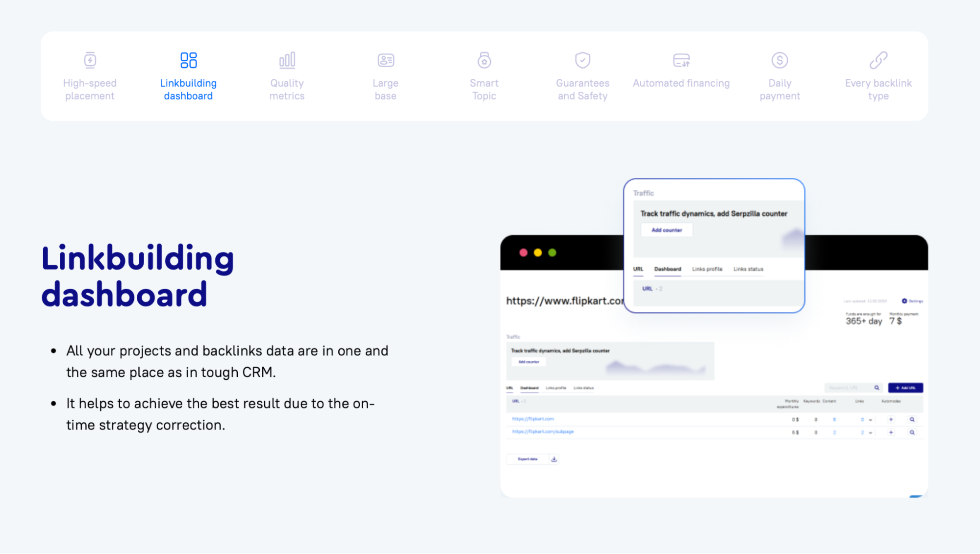Click the Quality metrics bar chart icon
Screen dimensions: 980x554
287,60
